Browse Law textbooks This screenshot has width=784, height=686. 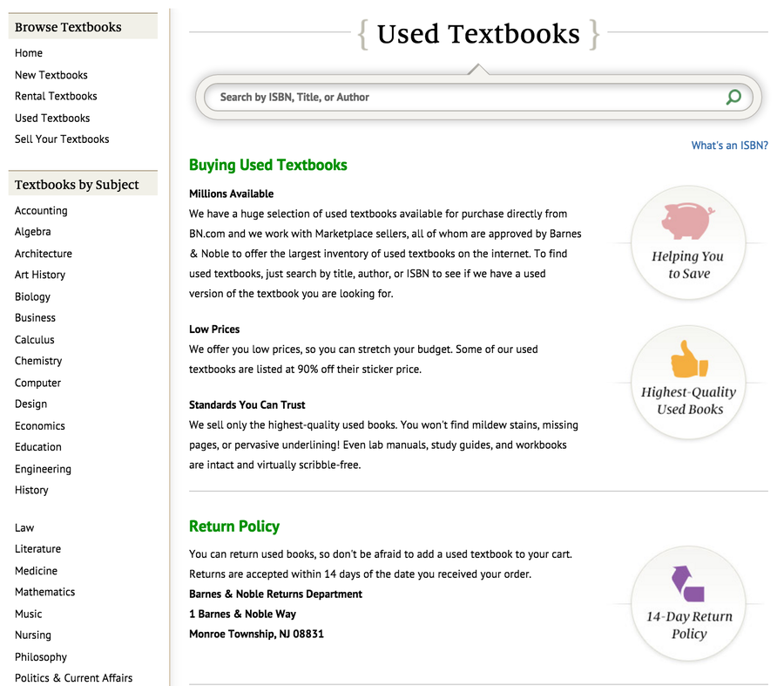point(24,528)
